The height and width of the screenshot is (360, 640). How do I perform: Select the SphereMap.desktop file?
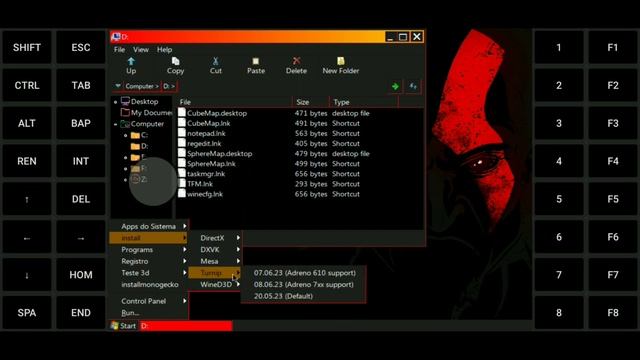coord(220,154)
